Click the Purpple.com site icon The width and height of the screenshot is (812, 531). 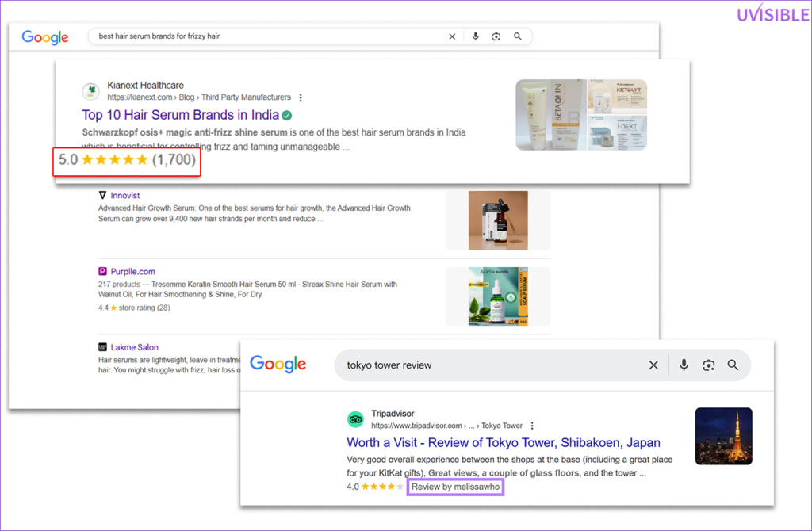tap(102, 271)
